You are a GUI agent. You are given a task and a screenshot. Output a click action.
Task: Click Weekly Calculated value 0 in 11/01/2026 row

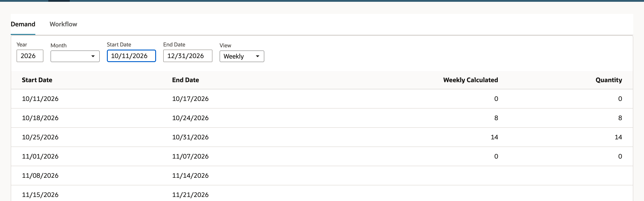pos(496,157)
